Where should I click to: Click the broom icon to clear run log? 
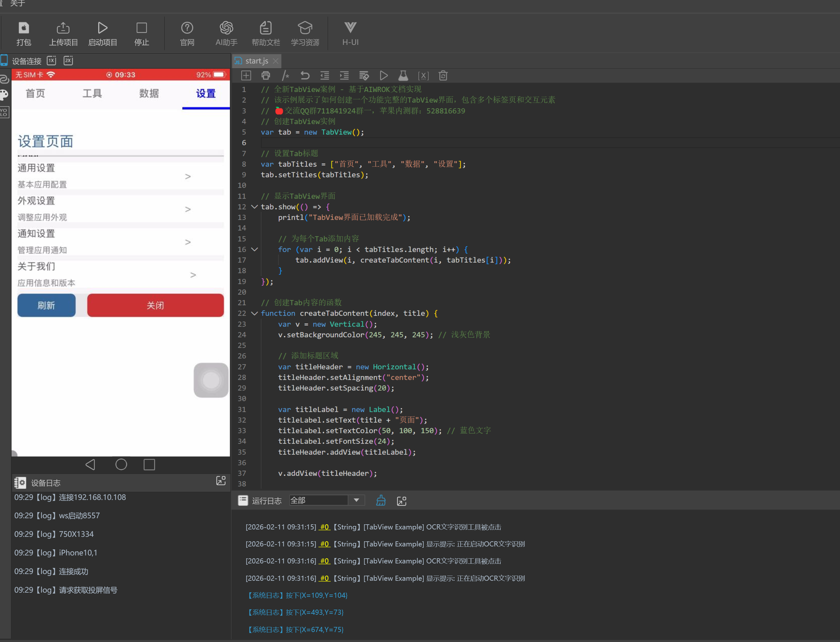click(381, 501)
